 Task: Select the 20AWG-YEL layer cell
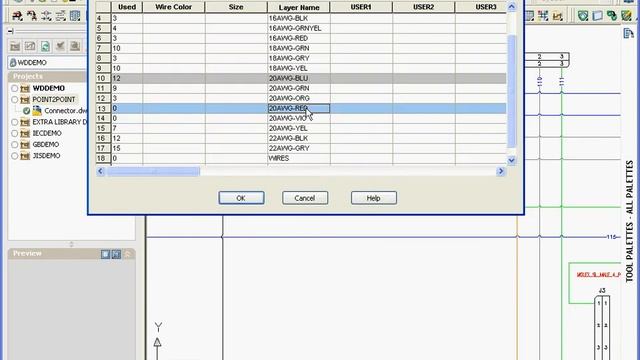[299, 128]
